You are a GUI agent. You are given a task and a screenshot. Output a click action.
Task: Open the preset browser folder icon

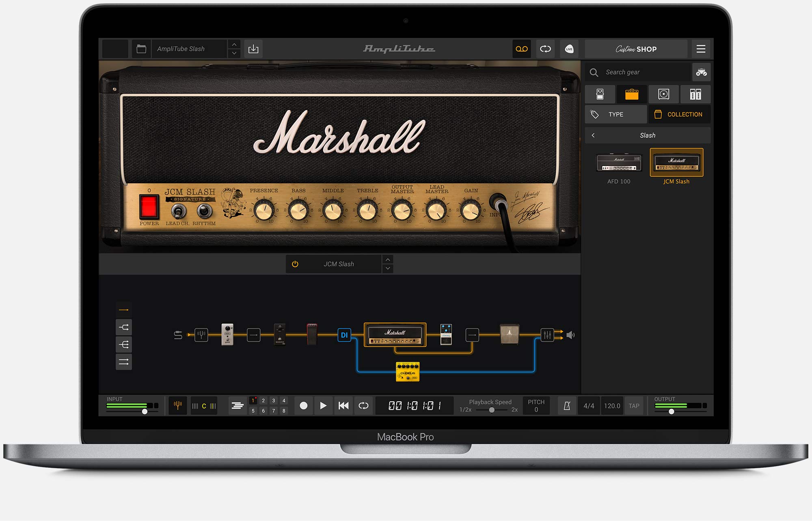(141, 49)
